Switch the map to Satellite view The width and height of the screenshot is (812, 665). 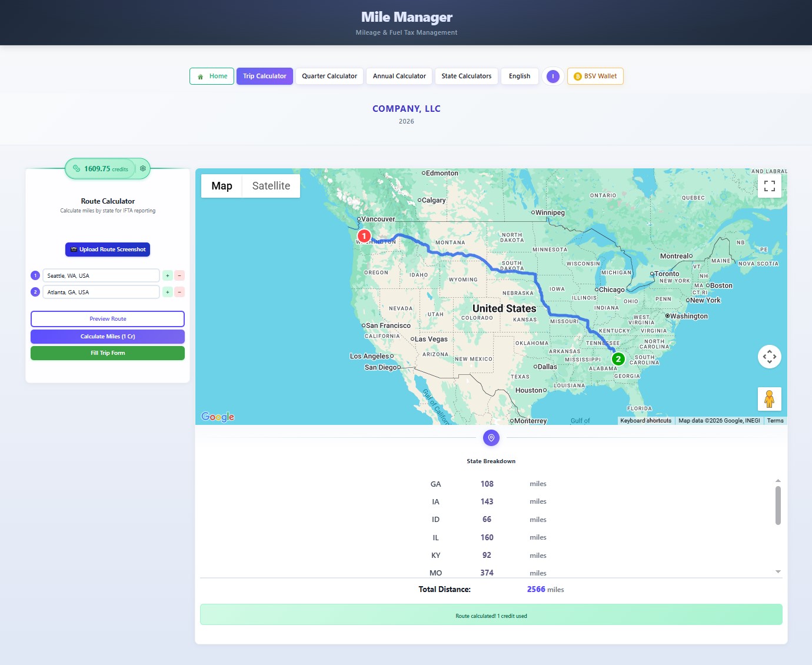pos(271,185)
